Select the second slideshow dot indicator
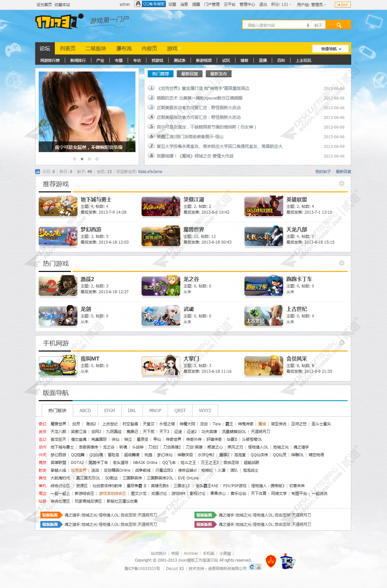The width and height of the screenshot is (387, 588). pos(82,159)
